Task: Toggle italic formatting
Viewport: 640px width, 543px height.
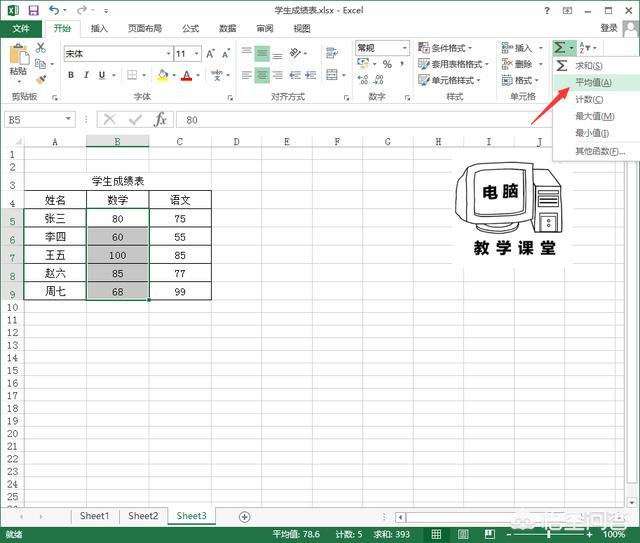Action: coord(86,75)
